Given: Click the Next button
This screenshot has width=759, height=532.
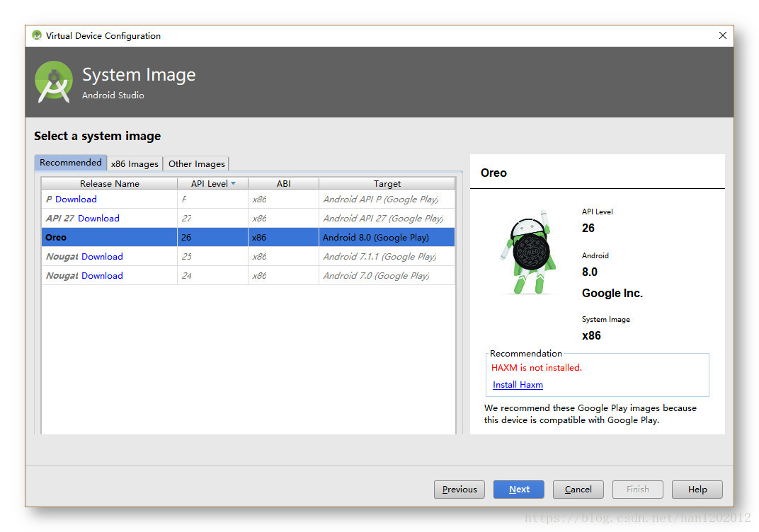Looking at the screenshot, I should (519, 490).
